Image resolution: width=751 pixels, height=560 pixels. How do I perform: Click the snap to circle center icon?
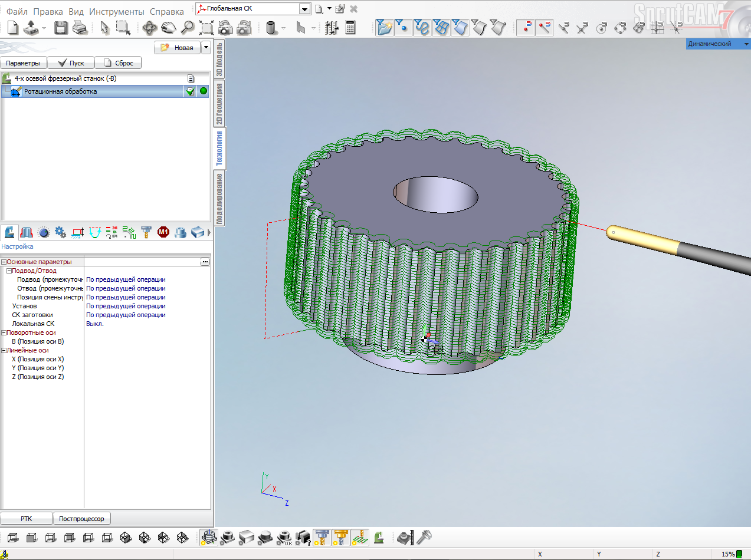click(602, 27)
